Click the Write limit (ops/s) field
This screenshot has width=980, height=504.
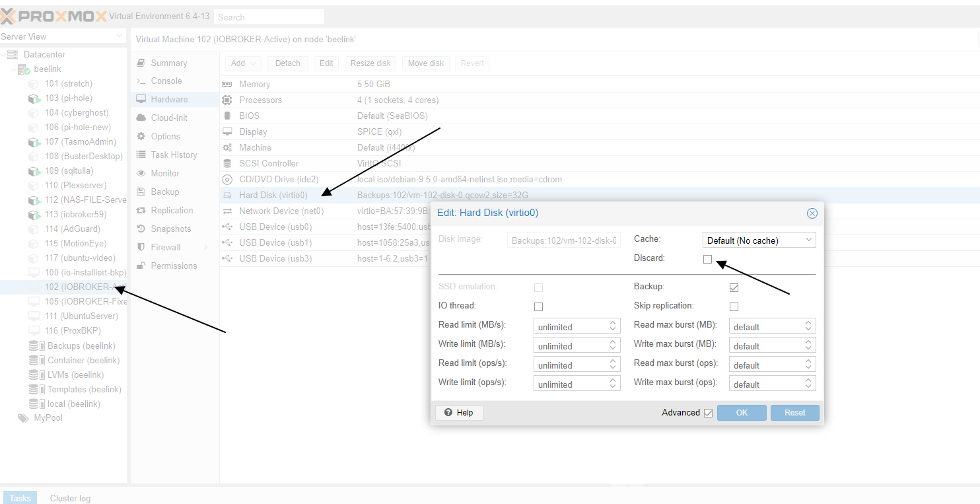tap(577, 384)
